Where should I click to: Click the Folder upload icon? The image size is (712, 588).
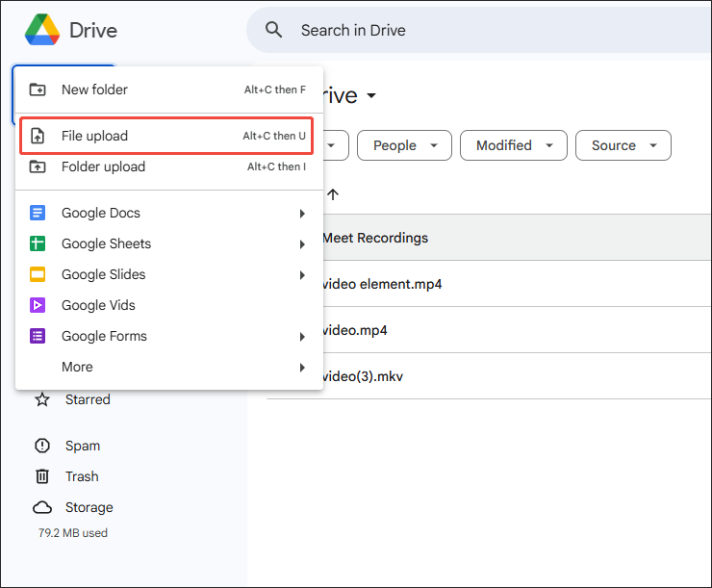point(38,166)
